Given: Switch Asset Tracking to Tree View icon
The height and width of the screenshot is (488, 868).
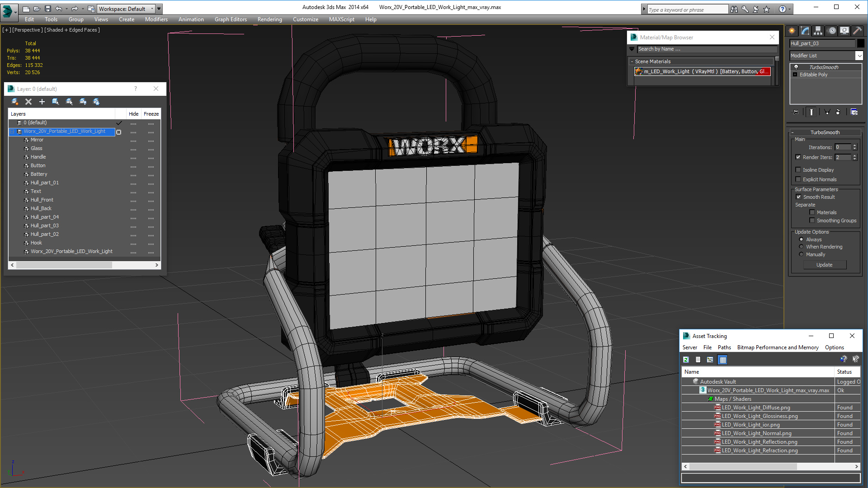Looking at the screenshot, I should click(x=710, y=360).
